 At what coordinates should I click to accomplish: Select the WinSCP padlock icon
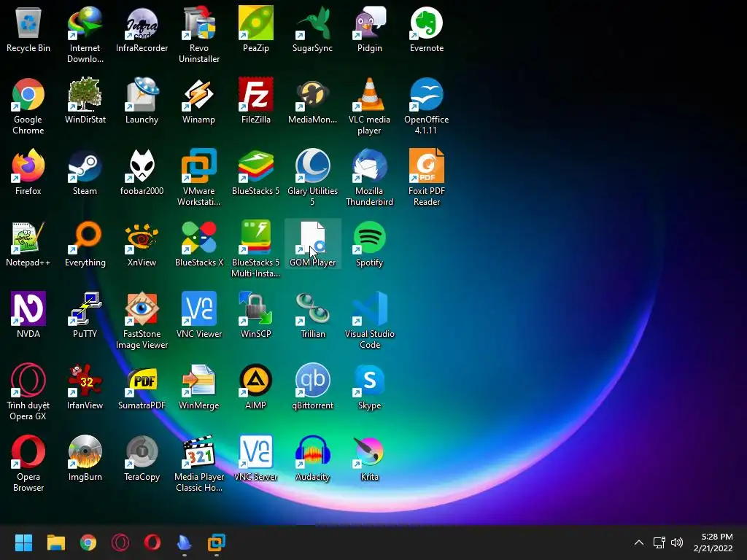[x=256, y=308]
